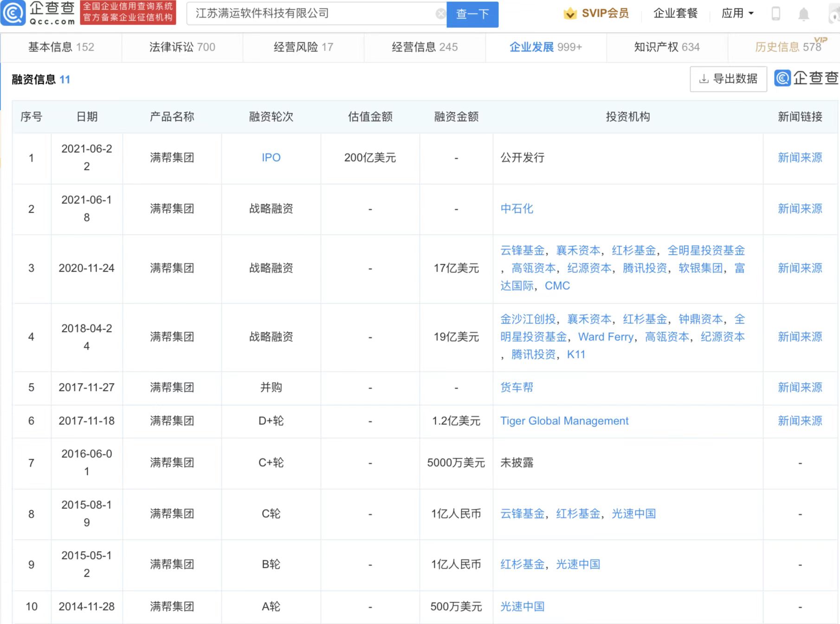Switch to 知识产权 tab
This screenshot has height=624, width=840.
point(667,47)
